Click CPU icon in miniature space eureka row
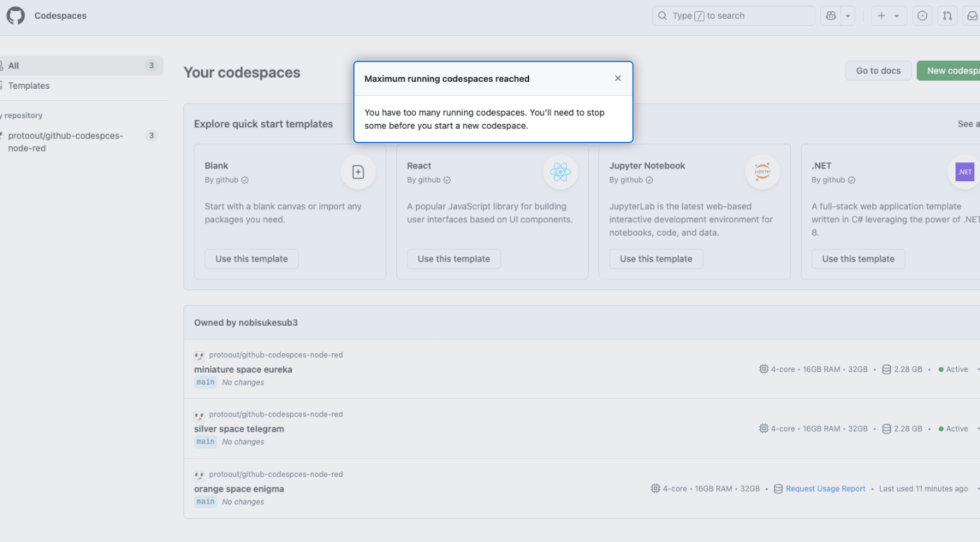This screenshot has height=542, width=980. tap(764, 369)
